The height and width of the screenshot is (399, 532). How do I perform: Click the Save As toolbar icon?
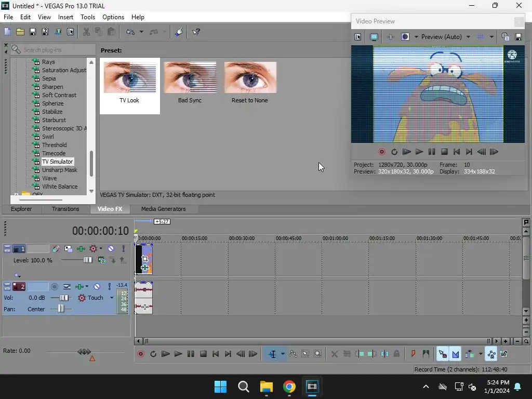coord(45,32)
